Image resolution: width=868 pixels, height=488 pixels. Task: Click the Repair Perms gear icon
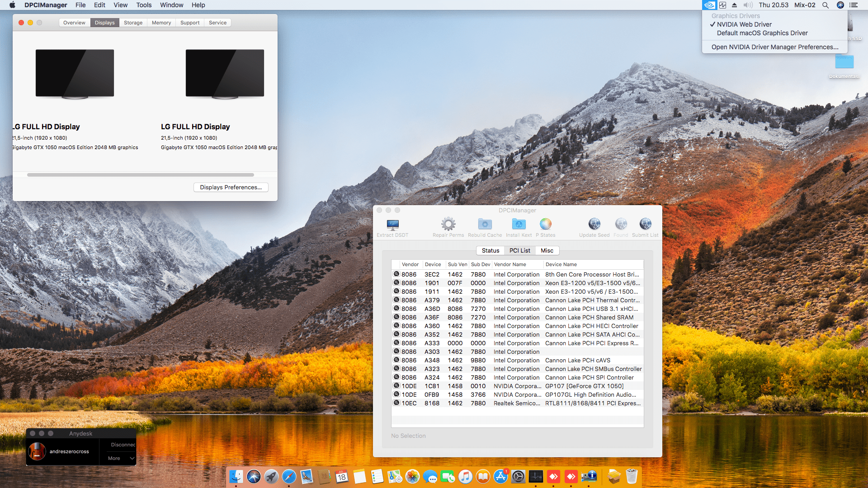click(x=448, y=225)
